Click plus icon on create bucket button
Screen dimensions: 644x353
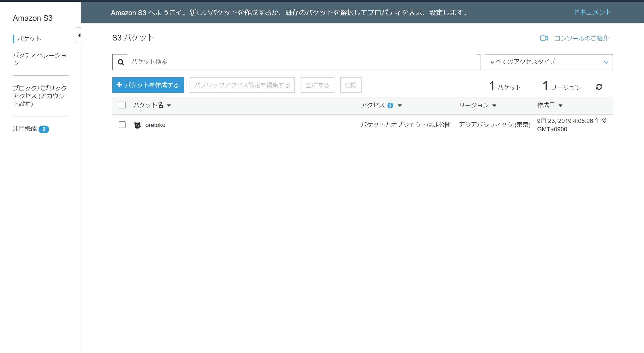(119, 85)
